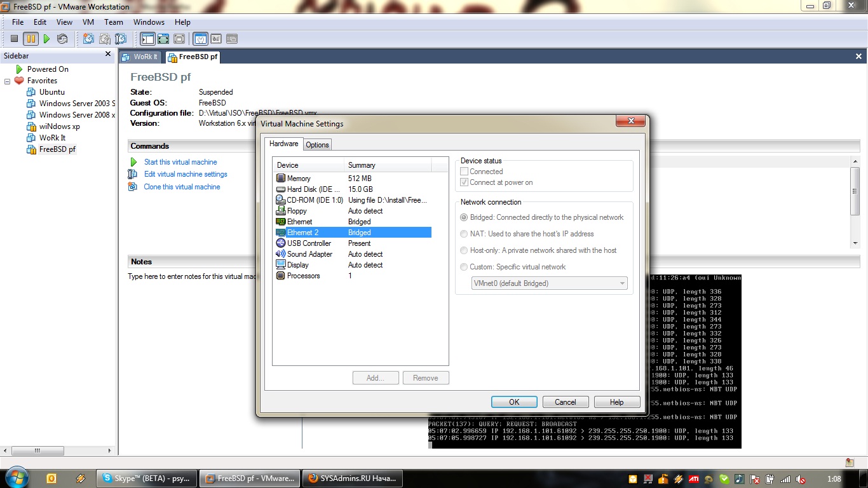Viewport: 868px width, 488px height.
Task: Click the Power Off stop toolbar icon
Action: 14,39
